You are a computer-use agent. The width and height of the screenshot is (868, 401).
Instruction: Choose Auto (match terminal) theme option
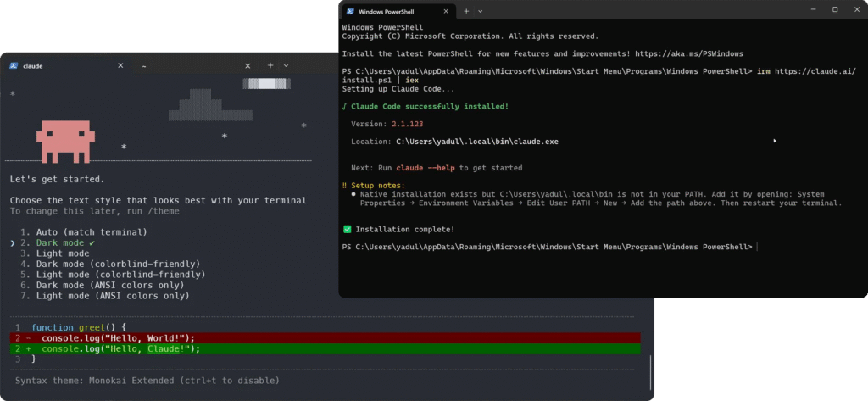pos(86,232)
